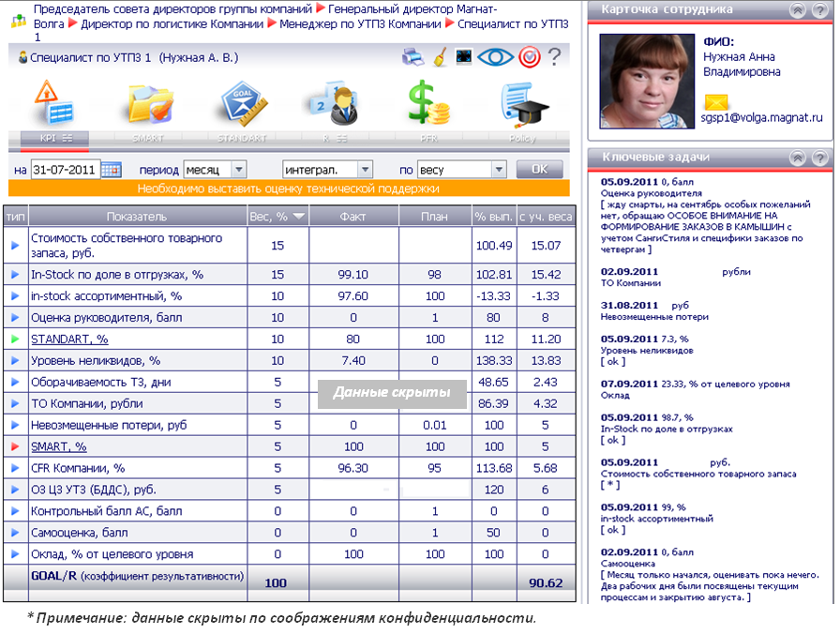Click the OK button
840x634 pixels.
click(x=539, y=170)
